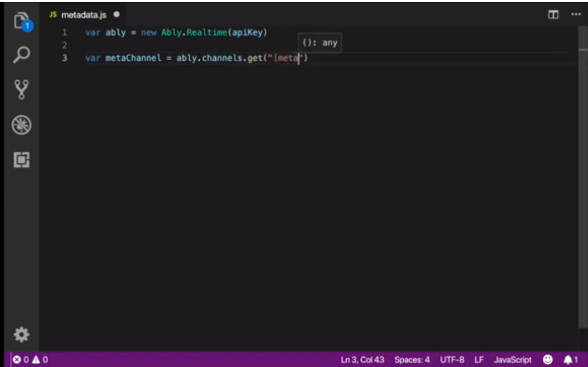The width and height of the screenshot is (588, 367).
Task: Open the Search panel icon
Action: click(22, 55)
